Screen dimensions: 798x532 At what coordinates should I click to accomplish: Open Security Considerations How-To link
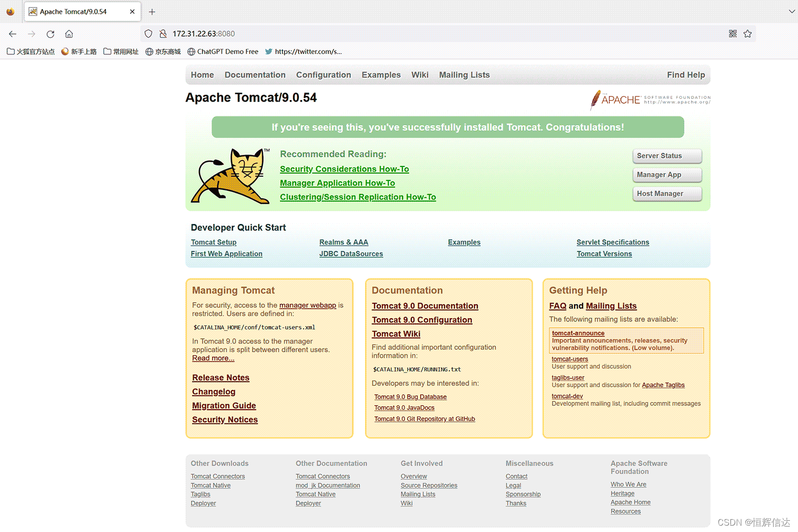[344, 169]
